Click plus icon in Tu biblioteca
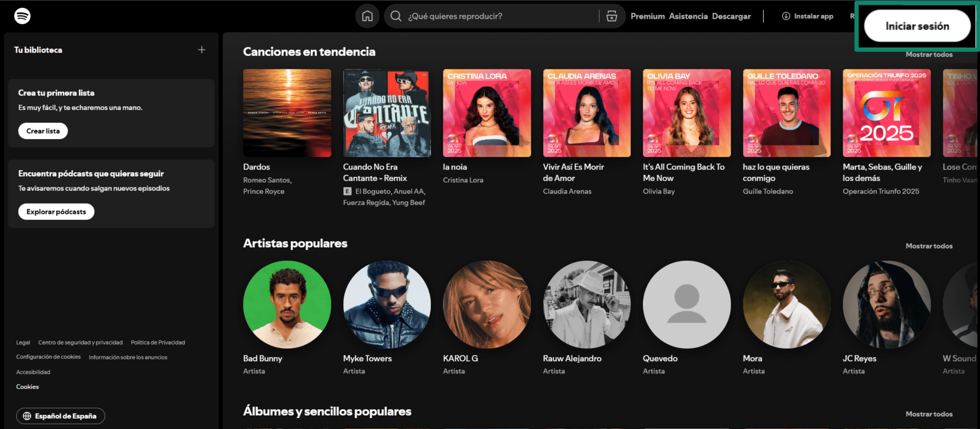 point(202,50)
